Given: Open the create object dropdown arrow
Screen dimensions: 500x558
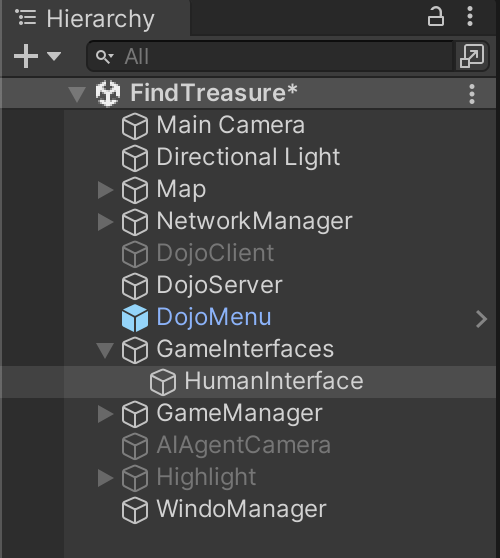Looking at the screenshot, I should pyautogui.click(x=54, y=56).
